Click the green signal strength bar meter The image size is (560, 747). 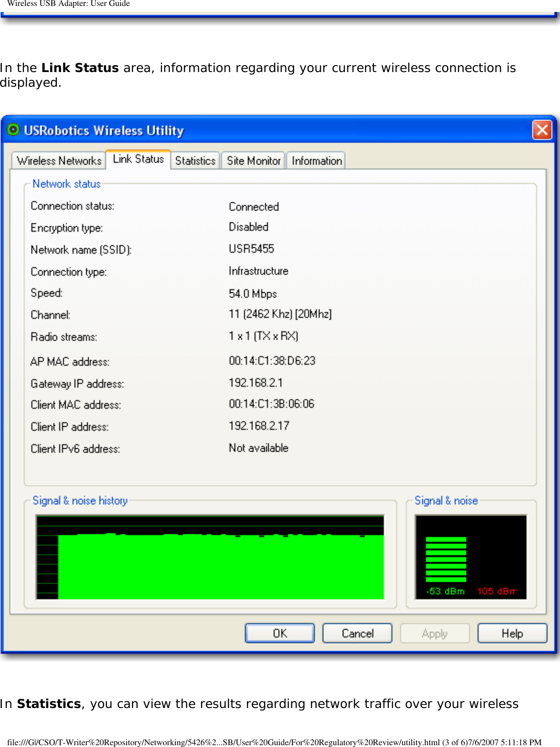[x=446, y=559]
